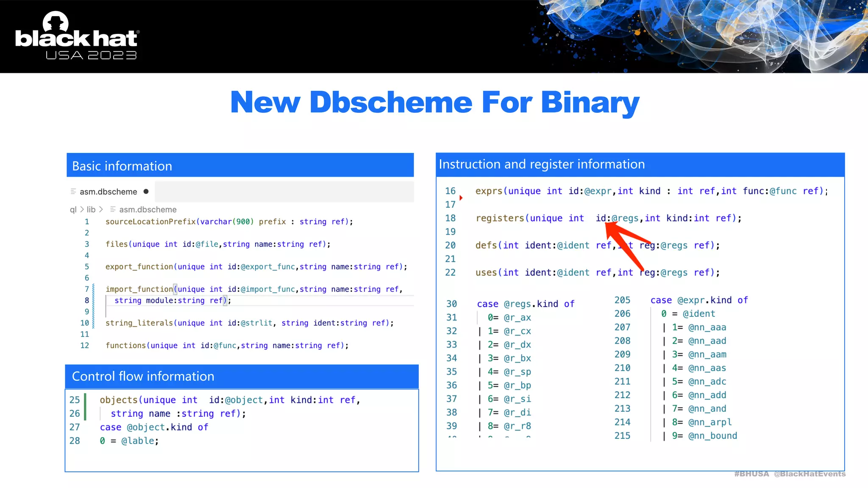
Task: Click '2= @r_dx' on line 33
Action: 509,344
